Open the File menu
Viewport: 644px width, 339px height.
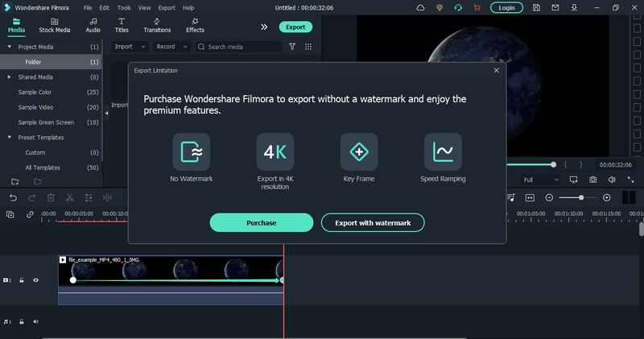coord(88,8)
